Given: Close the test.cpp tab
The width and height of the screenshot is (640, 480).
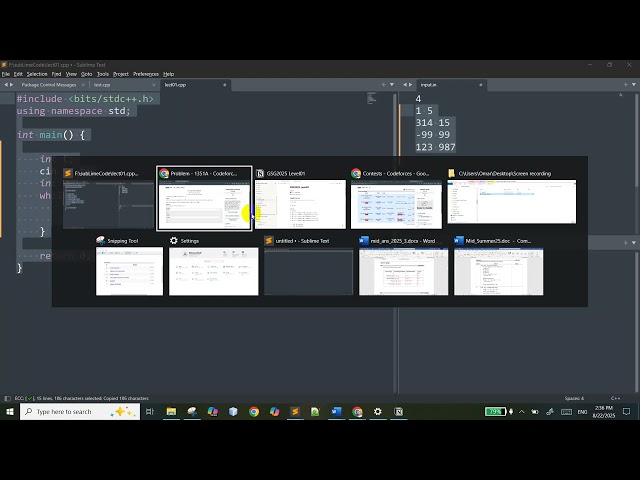Looking at the screenshot, I should click(x=154, y=85).
